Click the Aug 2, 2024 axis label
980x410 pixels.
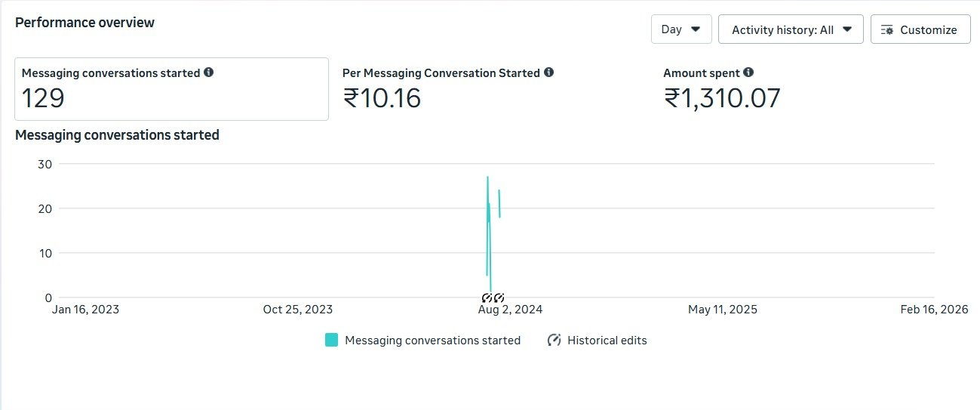[x=511, y=310]
